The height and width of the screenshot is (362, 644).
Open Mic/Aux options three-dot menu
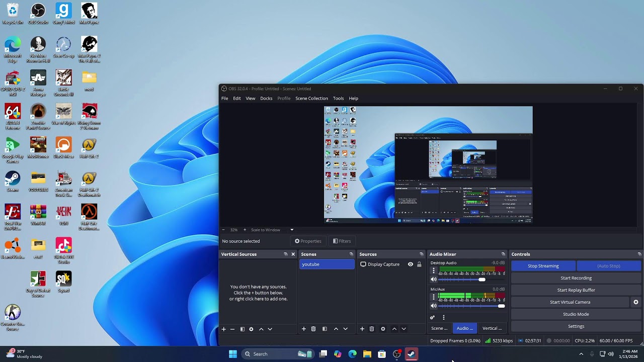[x=434, y=297]
